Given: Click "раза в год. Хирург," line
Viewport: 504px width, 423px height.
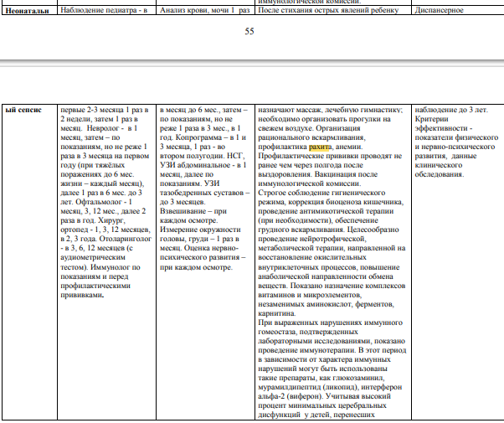Looking at the screenshot, I should click(x=93, y=220).
